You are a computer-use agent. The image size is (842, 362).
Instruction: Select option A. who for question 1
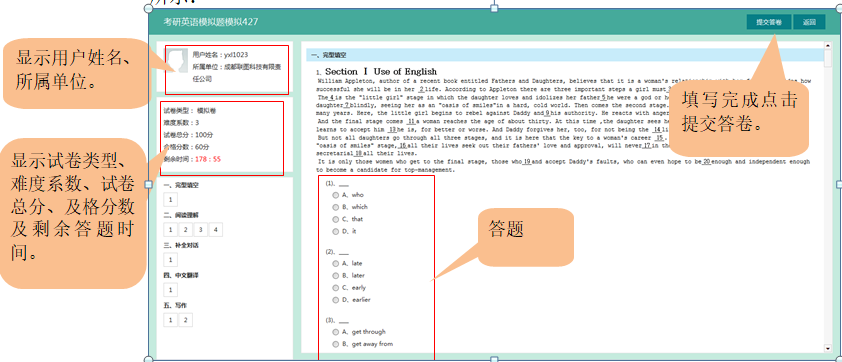click(336, 195)
